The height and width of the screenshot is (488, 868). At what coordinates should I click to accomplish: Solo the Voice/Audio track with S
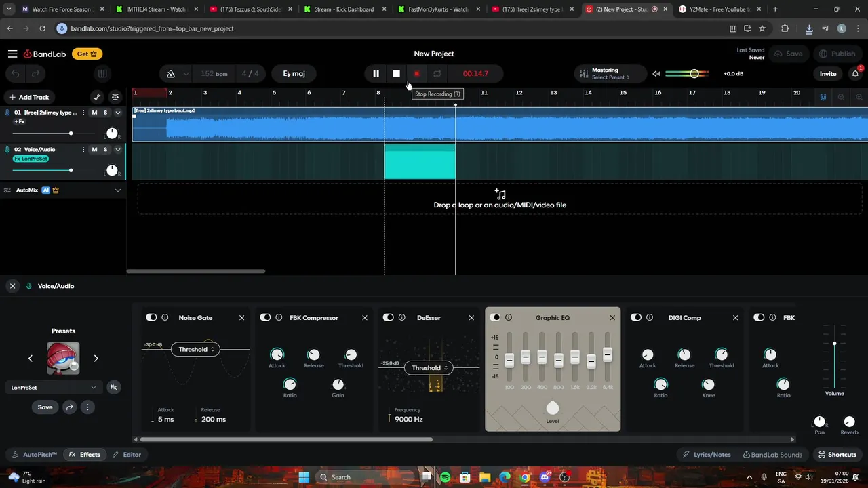click(x=105, y=149)
